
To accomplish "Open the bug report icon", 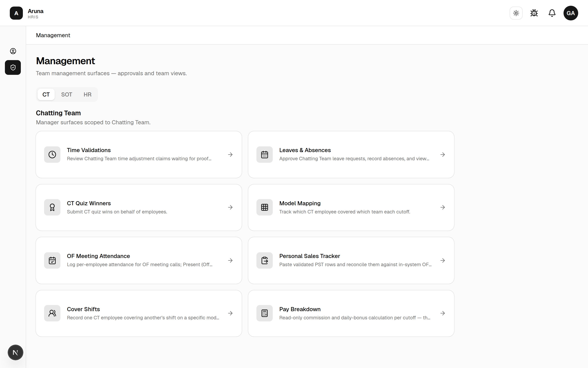I will [x=534, y=13].
